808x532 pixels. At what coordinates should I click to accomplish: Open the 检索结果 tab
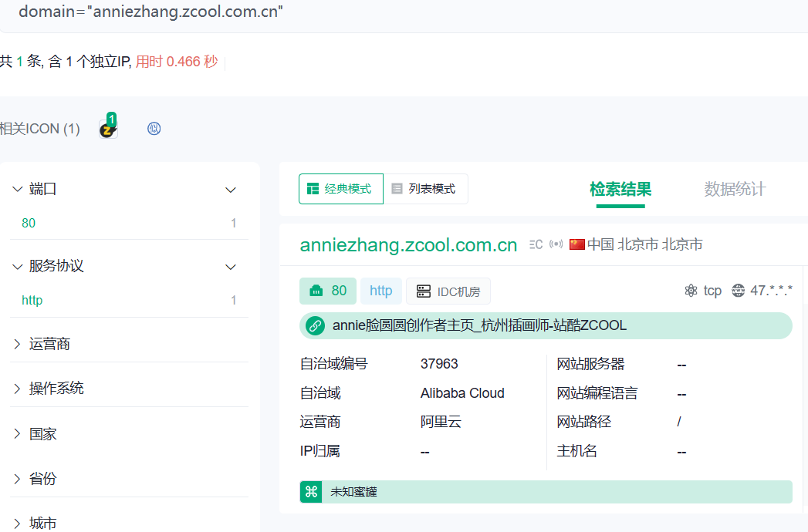(620, 190)
